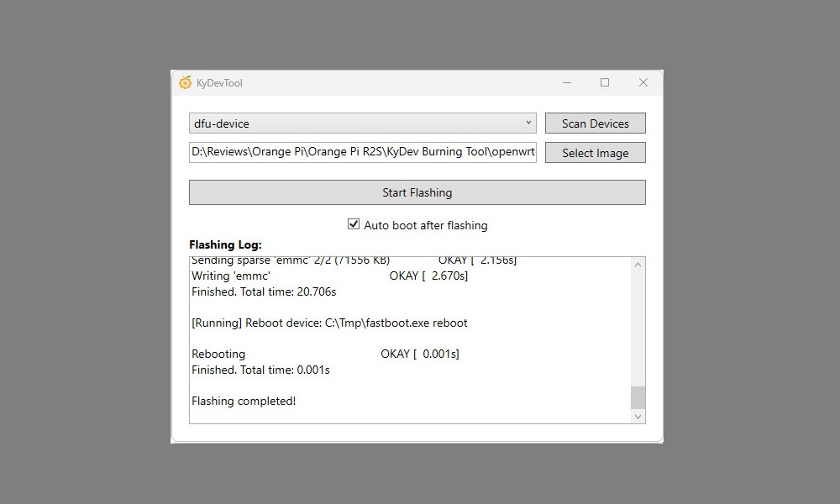840x504 pixels.
Task: Uncheck the Auto boot after flashing checkbox
Action: 354,225
